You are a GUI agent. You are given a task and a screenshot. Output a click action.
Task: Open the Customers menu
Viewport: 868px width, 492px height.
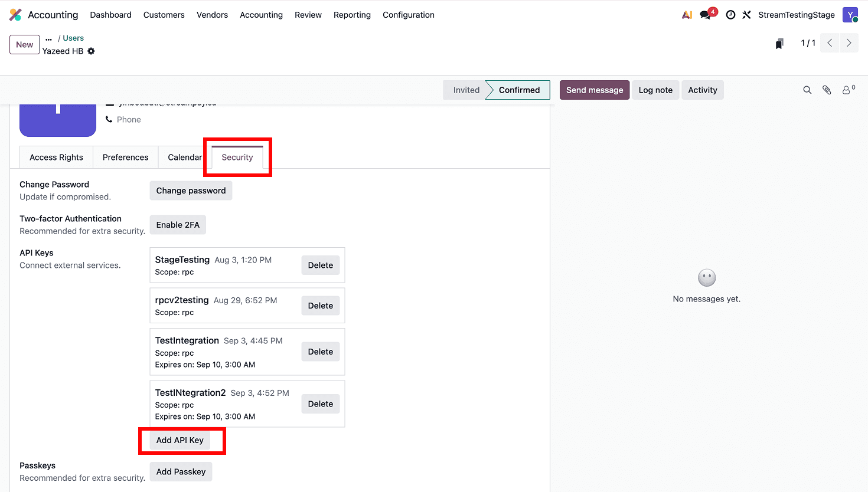pyautogui.click(x=164, y=15)
